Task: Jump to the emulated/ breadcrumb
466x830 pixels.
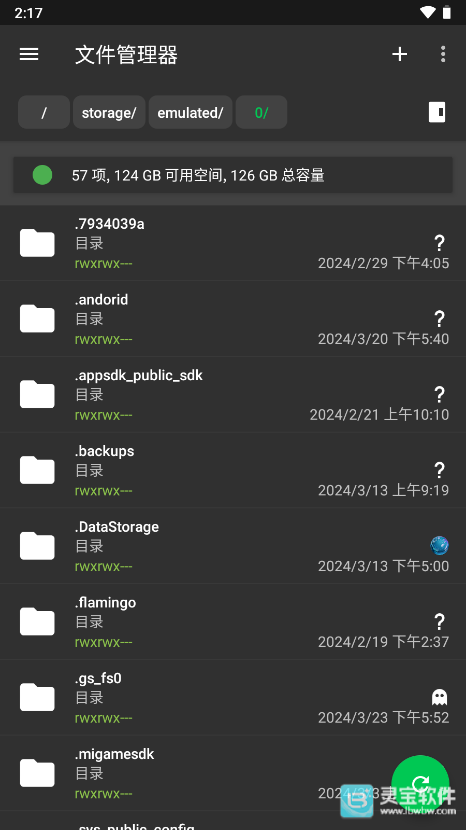Action: coord(190,112)
